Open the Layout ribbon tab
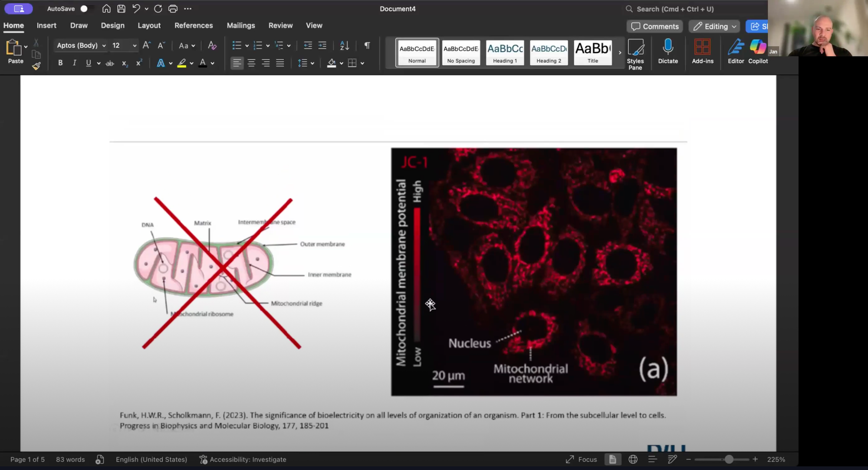The height and width of the screenshot is (470, 868). (x=149, y=26)
